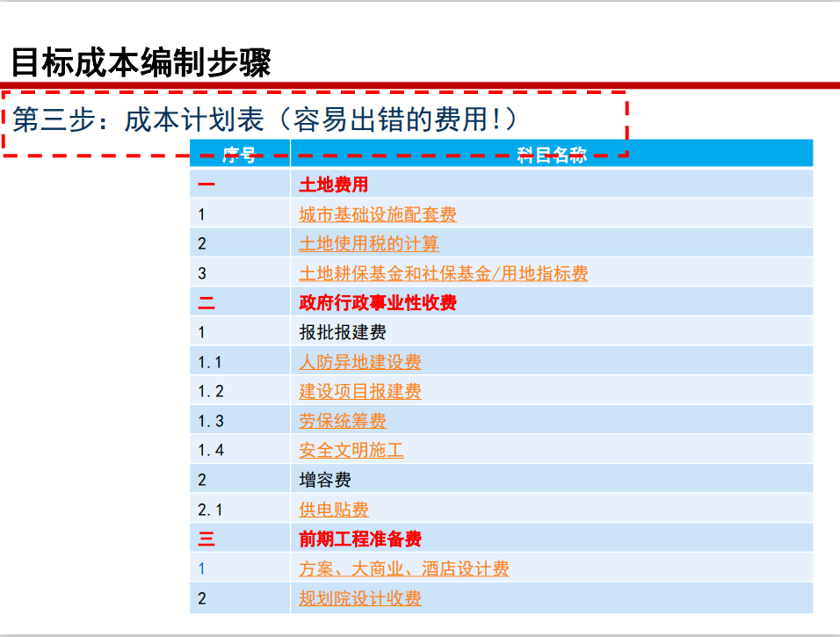This screenshot has width=840, height=637.
Task: Follow the 人防异地建设费 link
Action: (359, 362)
